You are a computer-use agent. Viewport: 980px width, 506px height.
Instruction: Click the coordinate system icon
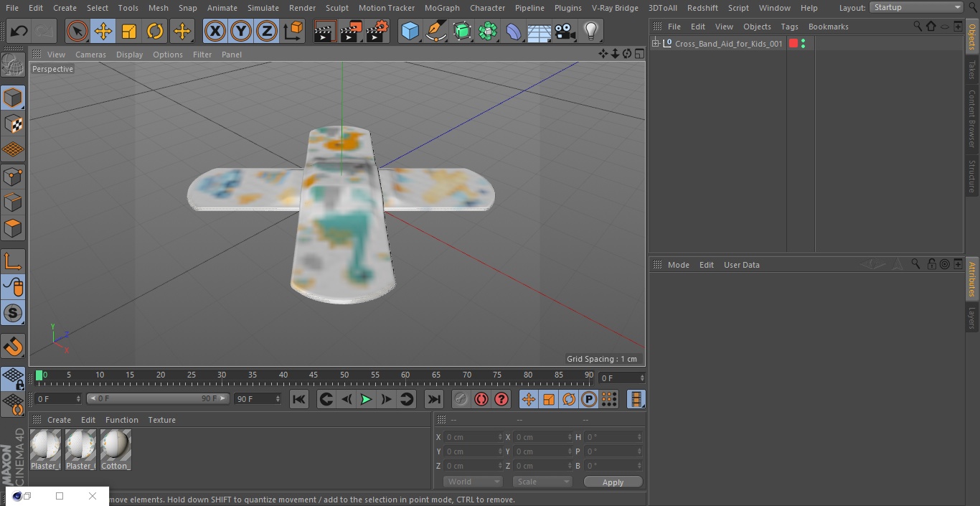[293, 31]
